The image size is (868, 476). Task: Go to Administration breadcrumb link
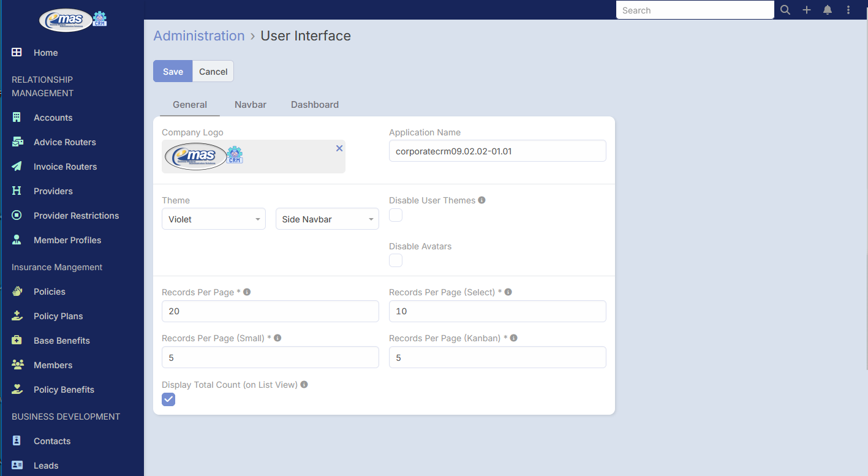pyautogui.click(x=199, y=36)
